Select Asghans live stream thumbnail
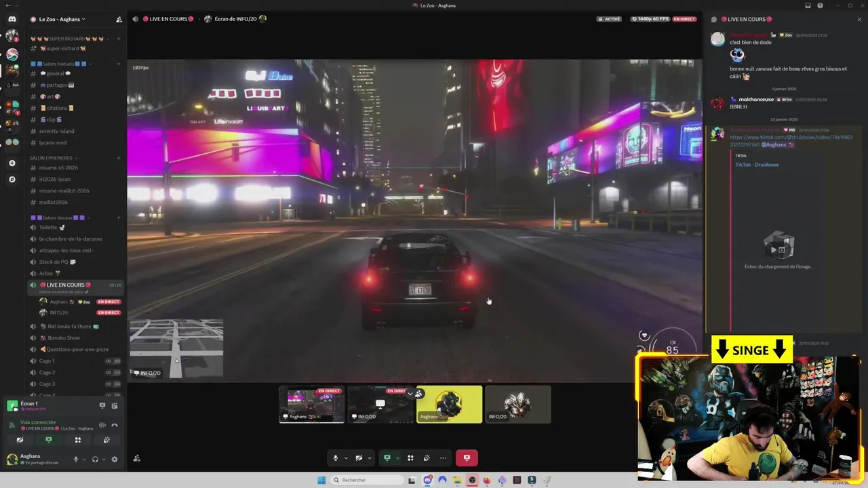Screen dimensions: 868x488 click(312, 405)
